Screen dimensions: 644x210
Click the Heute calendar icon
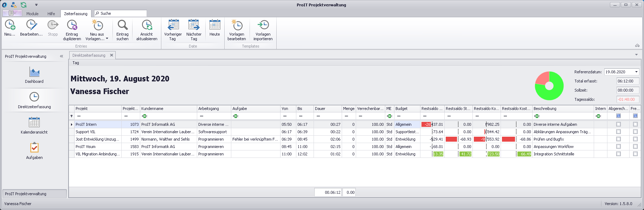tap(214, 25)
